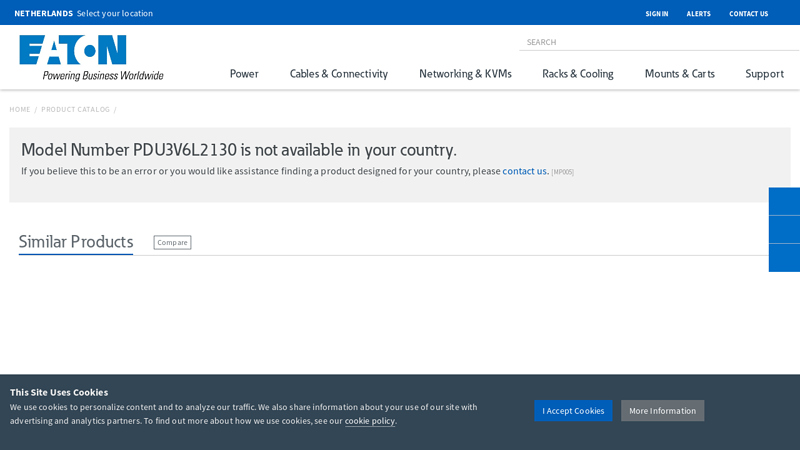The image size is (800, 450).
Task: Open the Power menu
Action: [244, 74]
